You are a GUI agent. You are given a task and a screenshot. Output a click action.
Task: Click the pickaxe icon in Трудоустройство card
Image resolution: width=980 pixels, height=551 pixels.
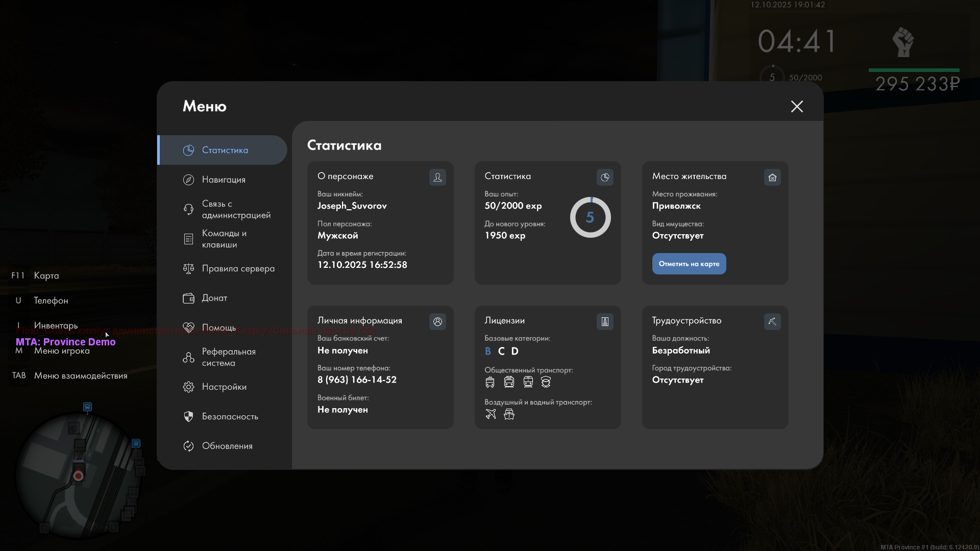[x=772, y=321]
